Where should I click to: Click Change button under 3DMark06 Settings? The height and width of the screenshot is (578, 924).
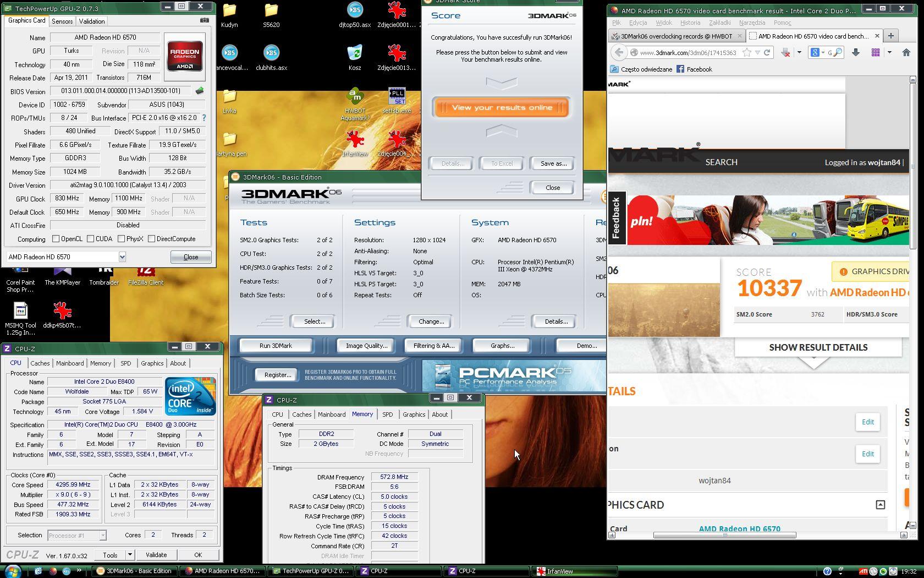pos(431,321)
